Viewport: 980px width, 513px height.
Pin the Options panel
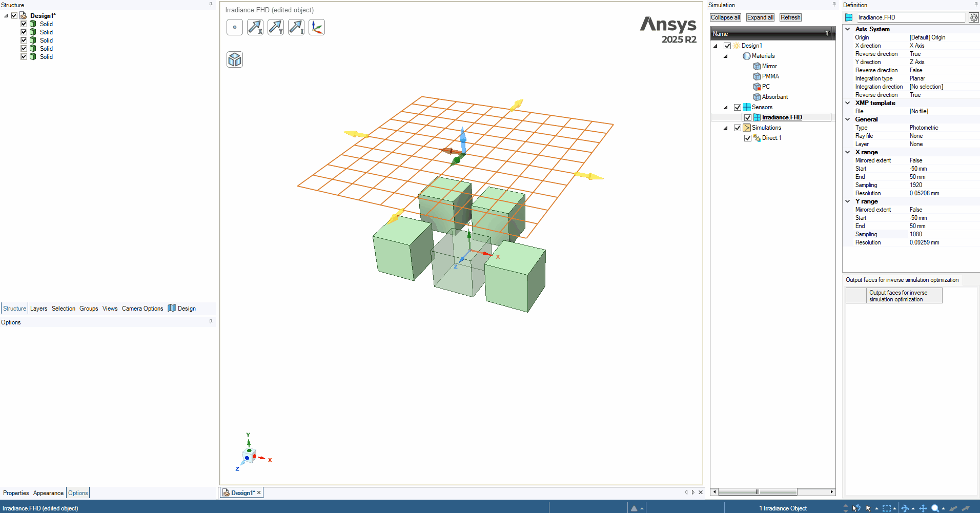[x=211, y=322]
